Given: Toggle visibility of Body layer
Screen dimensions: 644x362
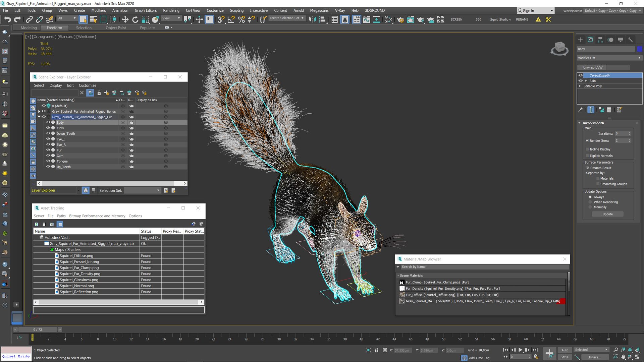Looking at the screenshot, I should point(48,122).
